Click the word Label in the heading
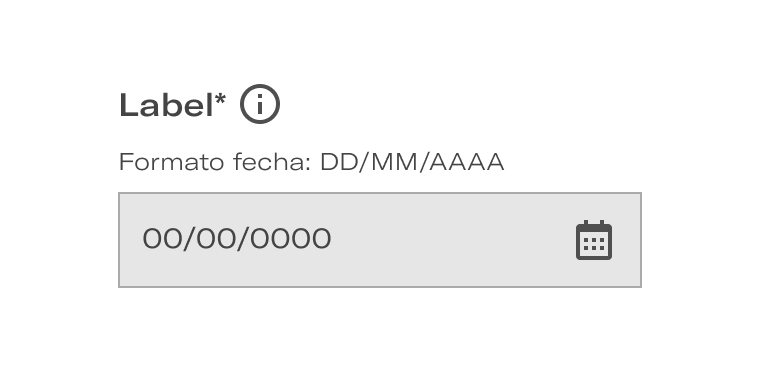This screenshot has width=762, height=368. coord(166,105)
